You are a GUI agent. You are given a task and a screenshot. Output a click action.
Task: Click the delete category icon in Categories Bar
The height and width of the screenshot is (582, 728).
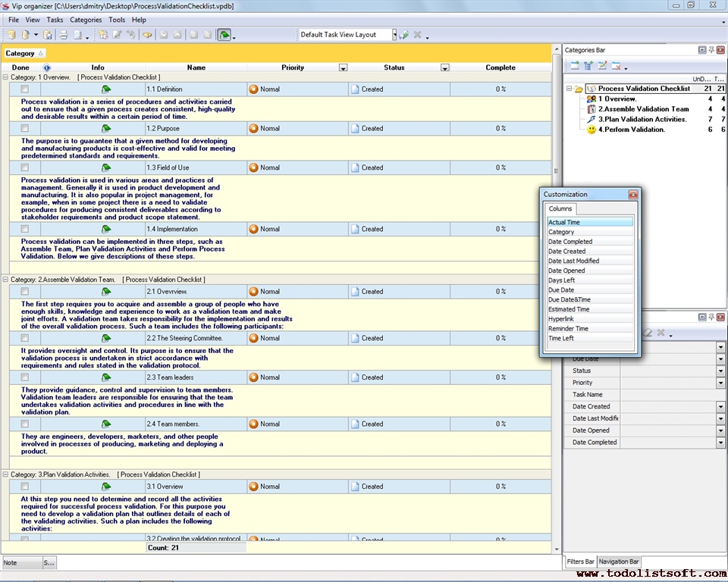[616, 66]
